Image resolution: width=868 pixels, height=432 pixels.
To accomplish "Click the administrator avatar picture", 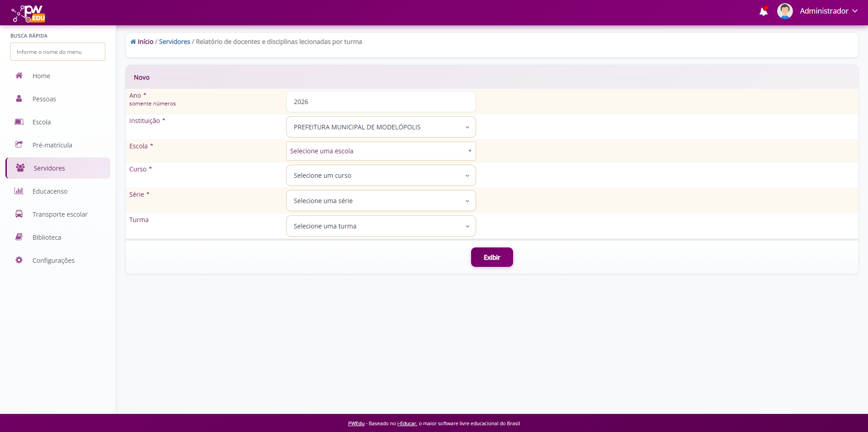I will pyautogui.click(x=784, y=11).
